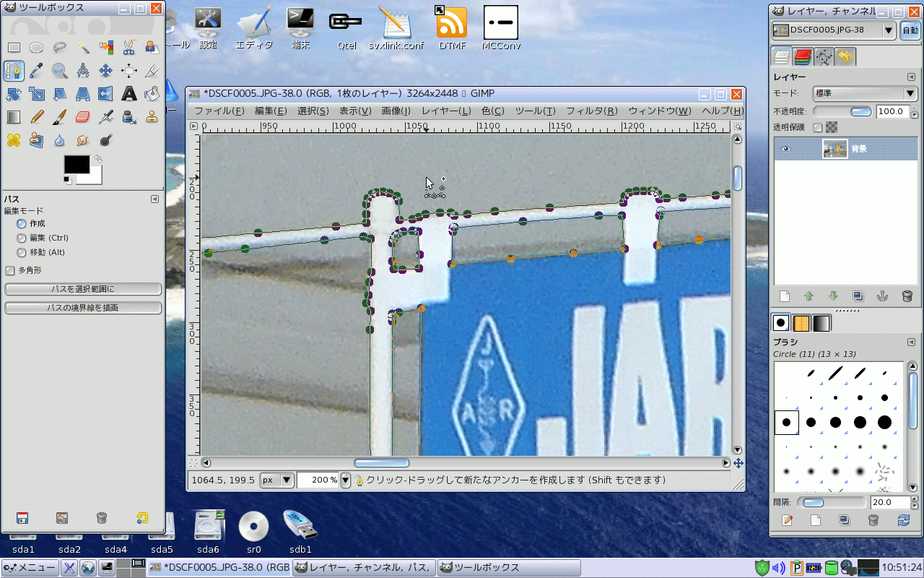Image resolution: width=924 pixels, height=578 pixels.
Task: Open the layer モード dropdown showing 標準
Action: click(x=865, y=93)
